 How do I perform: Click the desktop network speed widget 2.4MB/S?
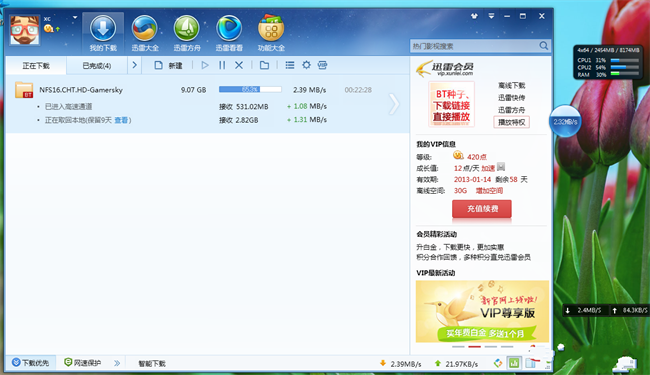pos(606,310)
